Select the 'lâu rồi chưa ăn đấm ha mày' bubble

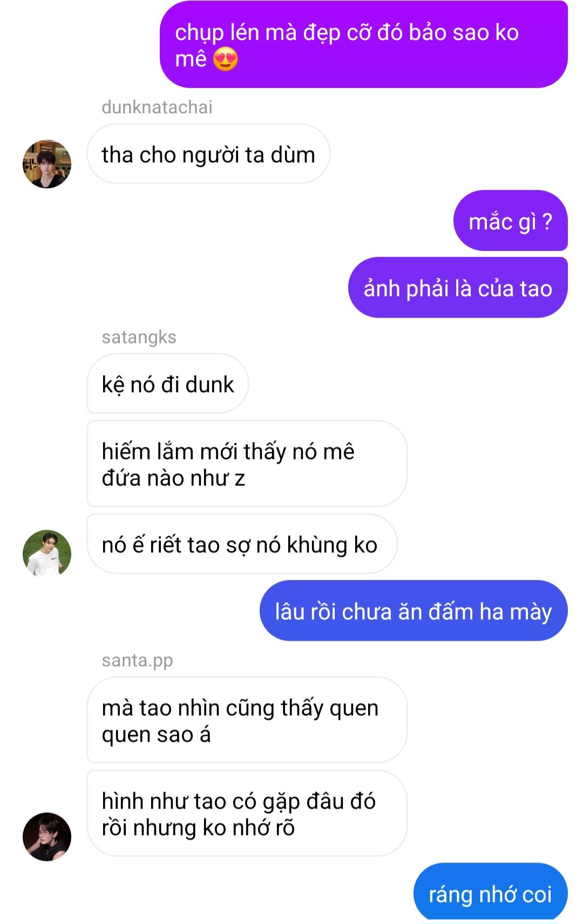(413, 611)
